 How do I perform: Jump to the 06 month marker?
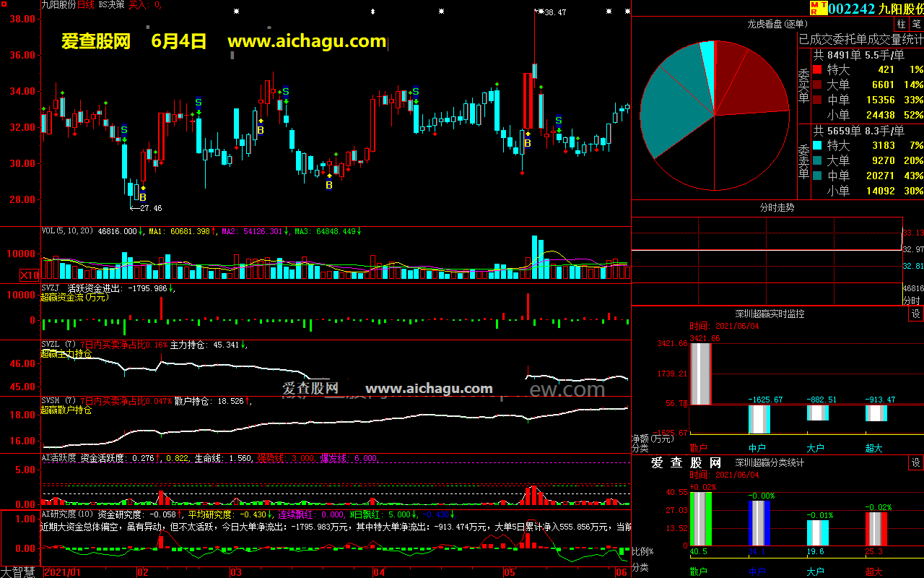(x=621, y=572)
